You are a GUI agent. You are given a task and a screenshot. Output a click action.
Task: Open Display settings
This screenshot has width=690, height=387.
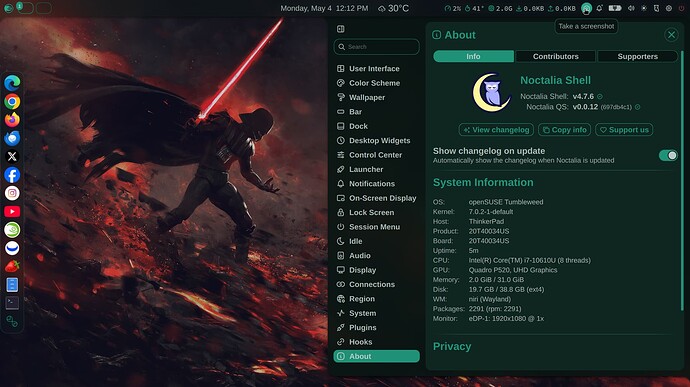point(376,270)
